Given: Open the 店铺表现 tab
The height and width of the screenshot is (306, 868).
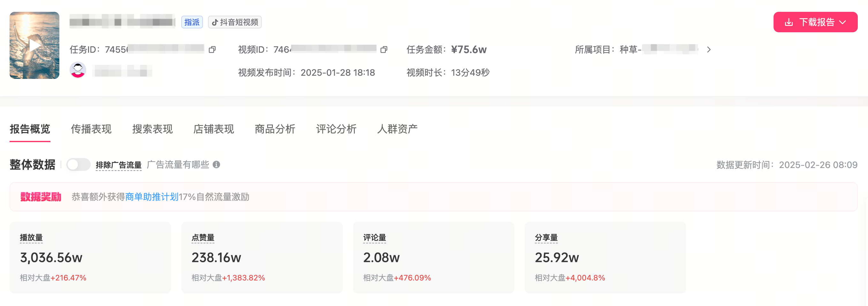Looking at the screenshot, I should (213, 129).
